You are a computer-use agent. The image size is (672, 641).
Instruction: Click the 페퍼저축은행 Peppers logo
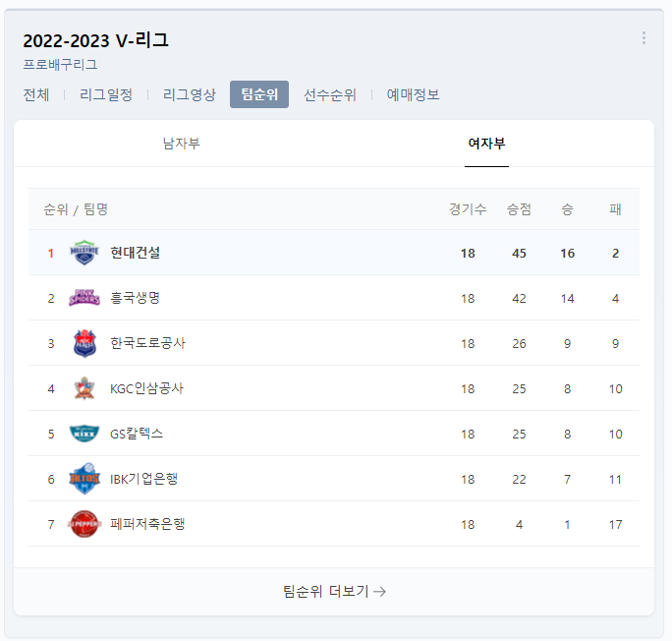[84, 524]
